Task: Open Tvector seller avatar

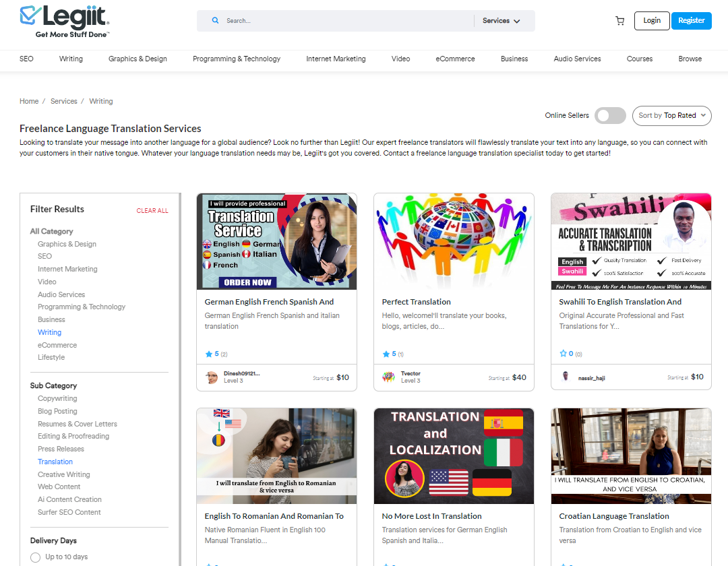Action: [389, 377]
